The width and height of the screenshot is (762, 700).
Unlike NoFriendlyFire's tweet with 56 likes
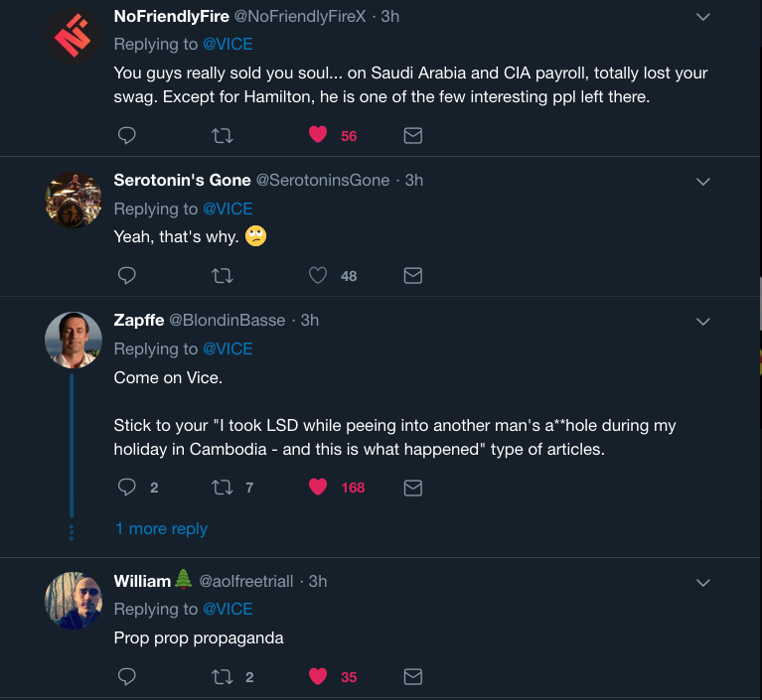pyautogui.click(x=318, y=135)
